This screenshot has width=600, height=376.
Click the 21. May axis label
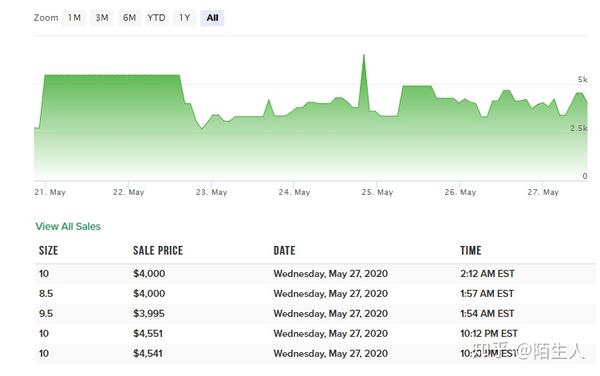50,192
